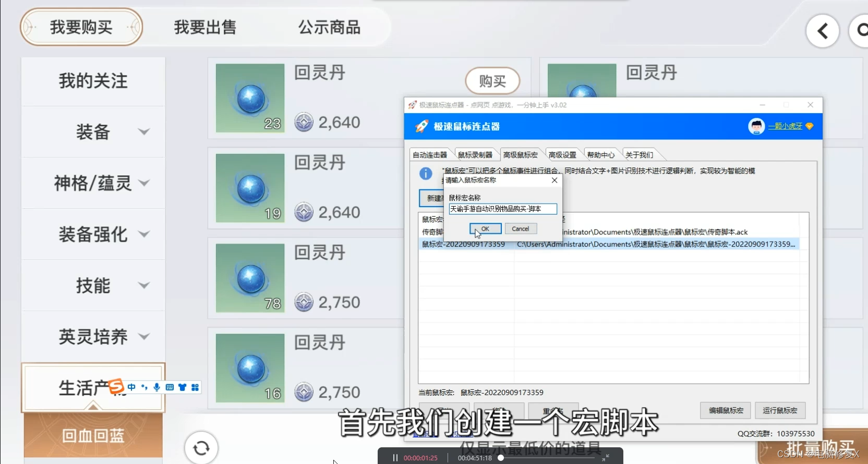Screen dimensions: 868x464
Task: Pause the video playback
Action: tap(395, 458)
